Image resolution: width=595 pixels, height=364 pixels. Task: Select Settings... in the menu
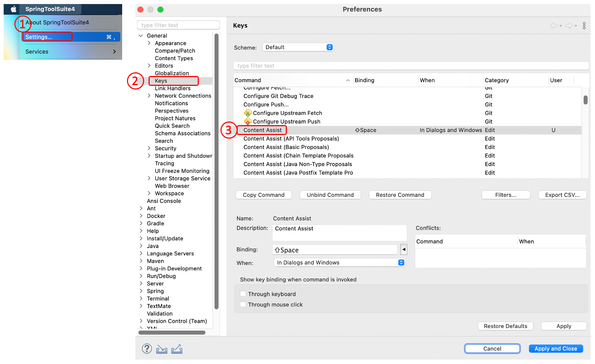point(71,37)
